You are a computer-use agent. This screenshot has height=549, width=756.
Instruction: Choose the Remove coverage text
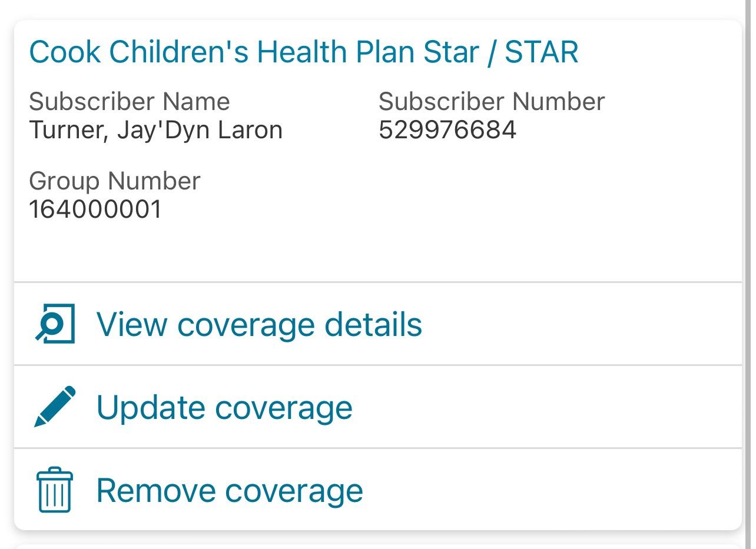(x=230, y=490)
